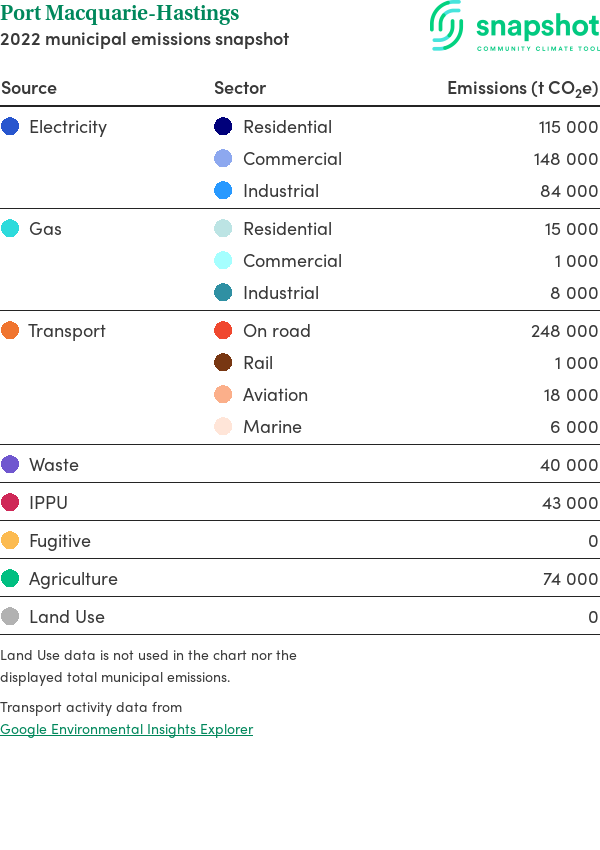Viewport: 600px width, 850px height.
Task: Select the Waste purple color dot
Action: 10,465
